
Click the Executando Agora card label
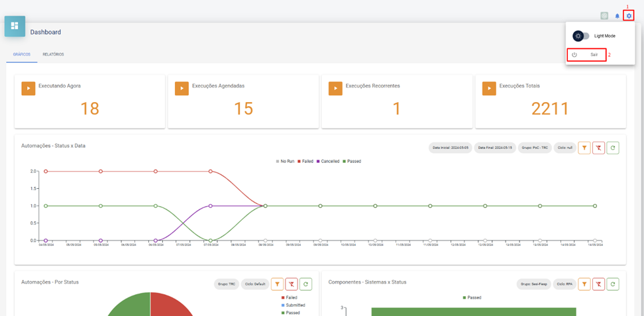pos(60,86)
